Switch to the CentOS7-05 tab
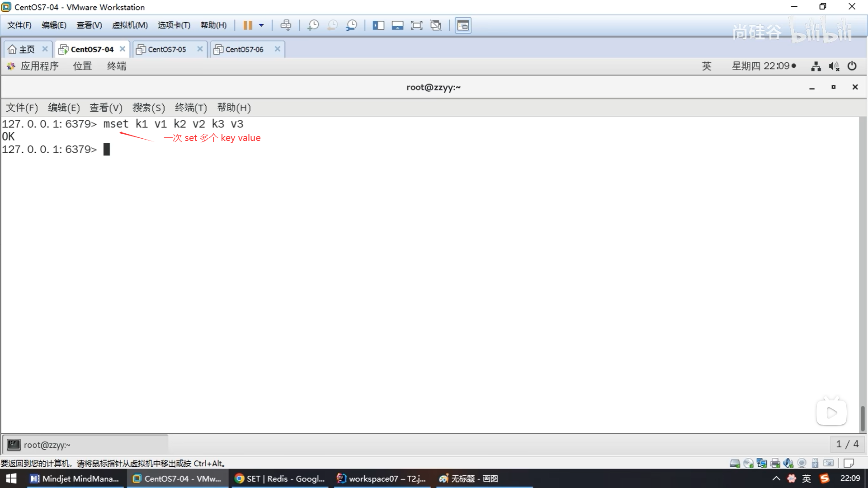Image resolution: width=868 pixels, height=488 pixels. coord(167,49)
